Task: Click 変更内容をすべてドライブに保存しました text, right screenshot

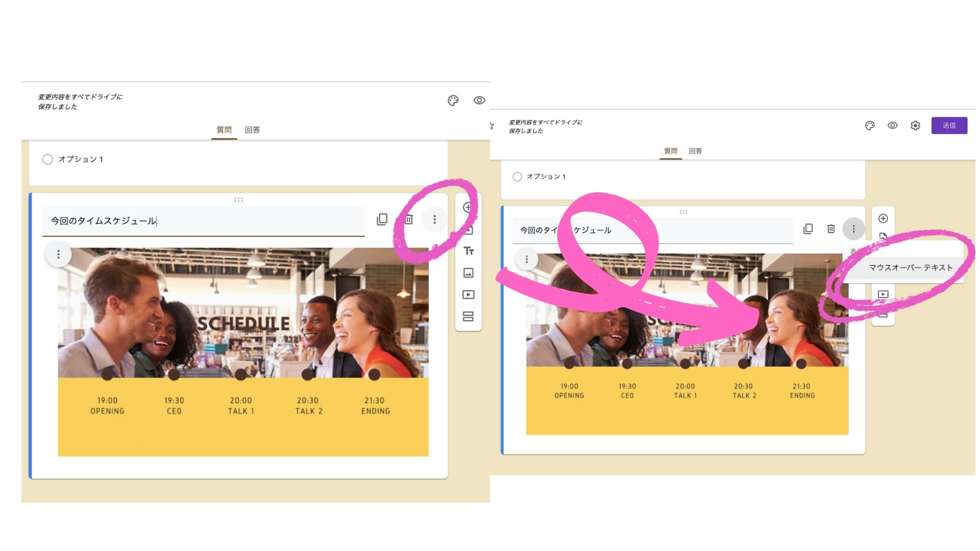Action: [x=545, y=127]
